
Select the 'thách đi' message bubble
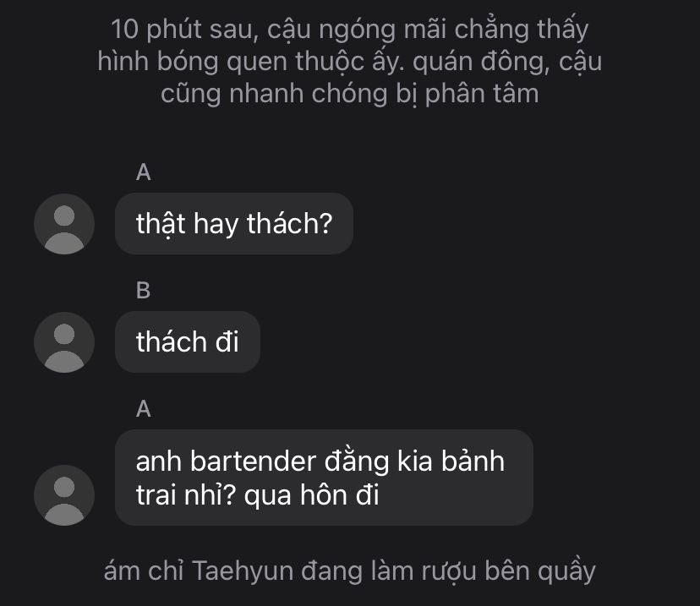188,341
